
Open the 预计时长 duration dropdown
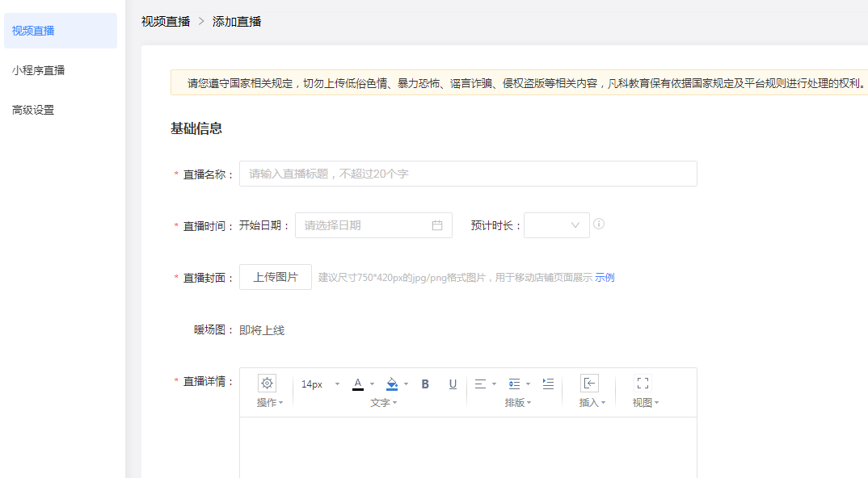(557, 225)
